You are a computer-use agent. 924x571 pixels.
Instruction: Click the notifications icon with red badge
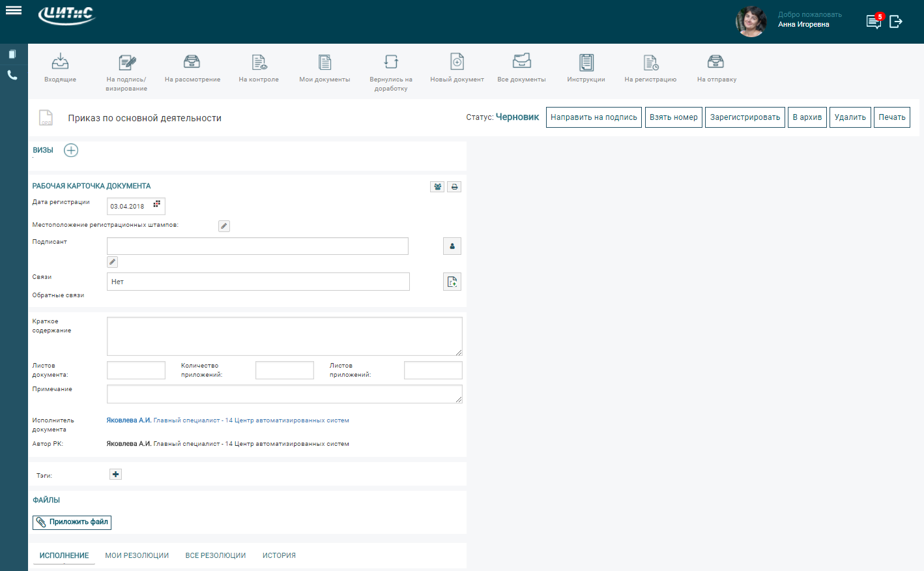(873, 22)
